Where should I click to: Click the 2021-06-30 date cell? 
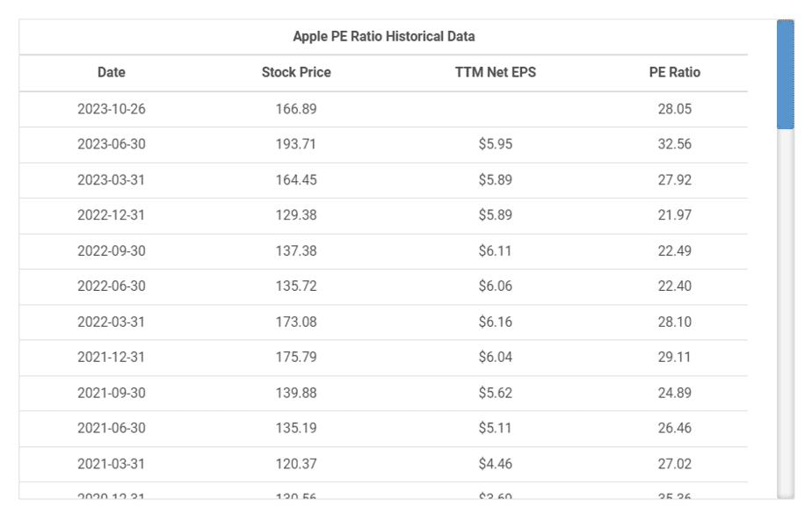tap(112, 429)
